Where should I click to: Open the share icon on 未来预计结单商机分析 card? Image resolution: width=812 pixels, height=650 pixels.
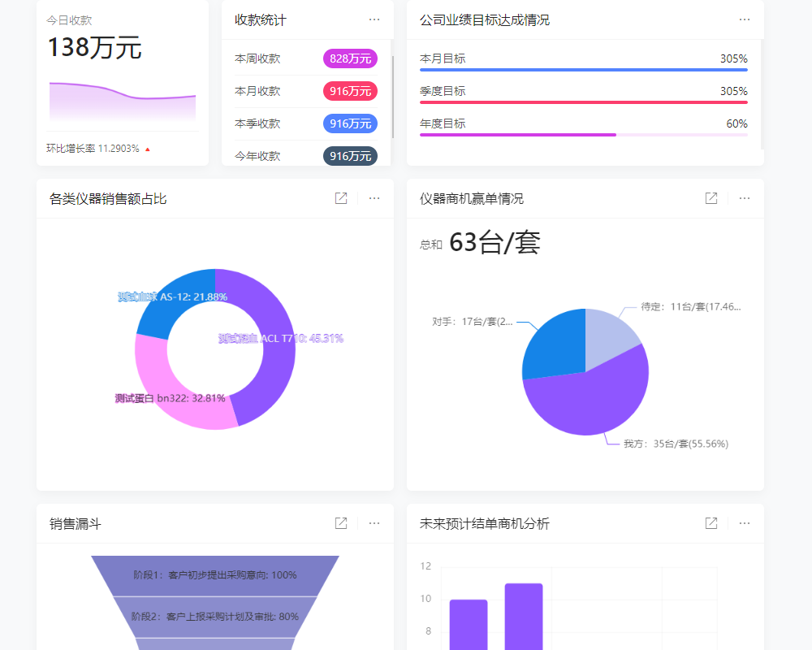tap(710, 523)
